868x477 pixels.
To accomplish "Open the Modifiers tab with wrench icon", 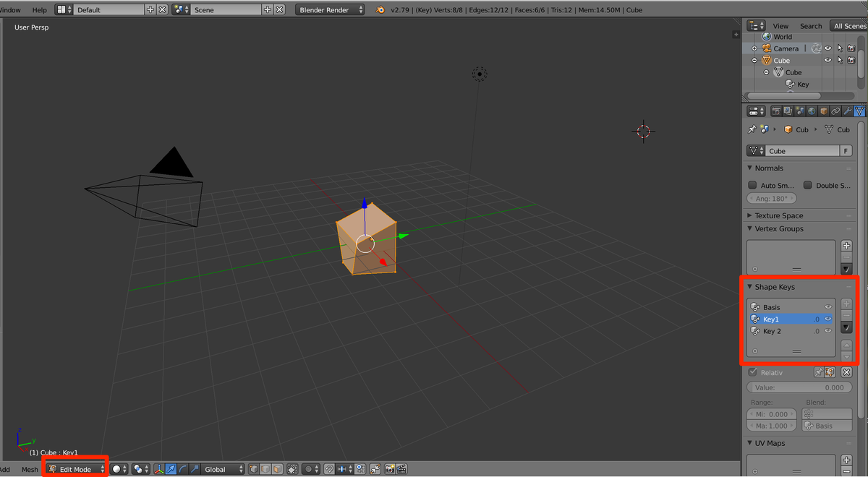I will click(848, 111).
